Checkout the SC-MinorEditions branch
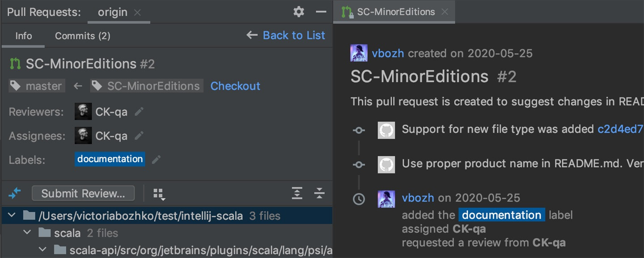Image resolution: width=644 pixels, height=258 pixels. click(x=235, y=86)
